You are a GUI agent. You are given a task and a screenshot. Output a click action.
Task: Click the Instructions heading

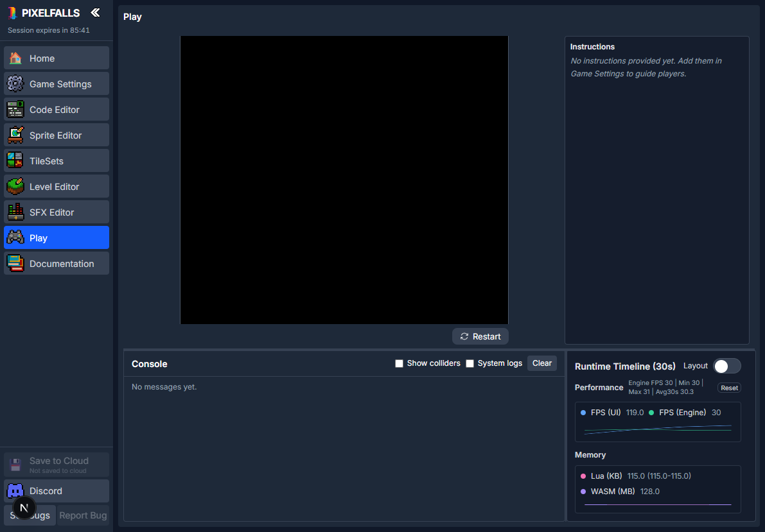(x=592, y=47)
